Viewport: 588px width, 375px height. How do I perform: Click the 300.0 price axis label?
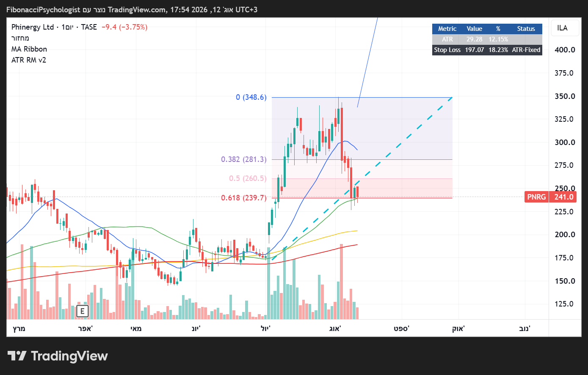click(x=565, y=142)
